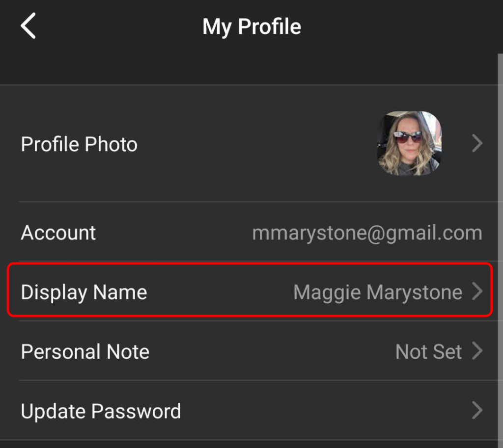503x448 pixels.
Task: Click the sunglasses in the profile picture
Action: (x=408, y=136)
